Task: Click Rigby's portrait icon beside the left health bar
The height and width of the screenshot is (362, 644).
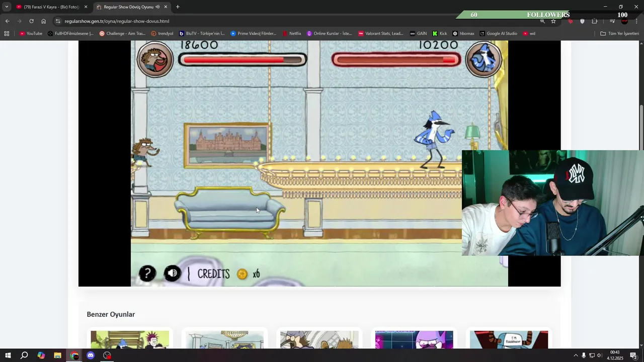Action: [x=155, y=60]
